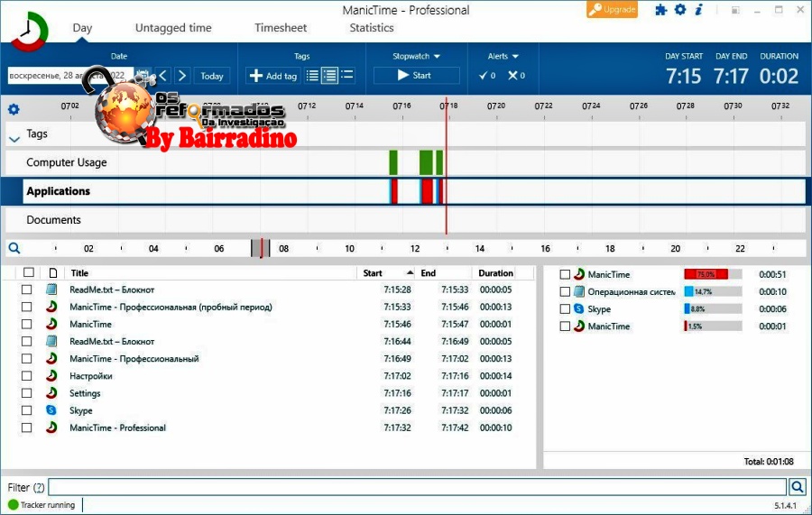Sort by Title column header
812x515 pixels.
(x=79, y=272)
